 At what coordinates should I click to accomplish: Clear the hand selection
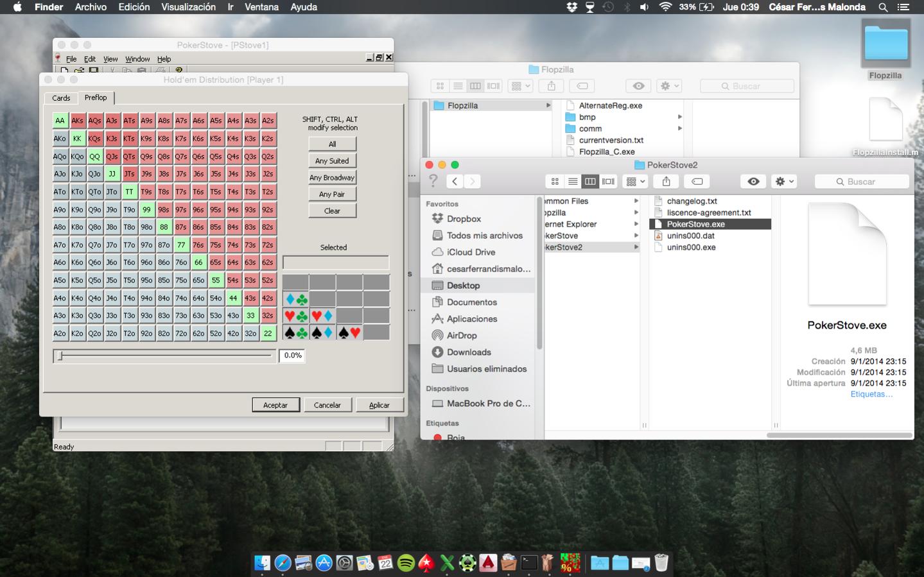pos(332,211)
